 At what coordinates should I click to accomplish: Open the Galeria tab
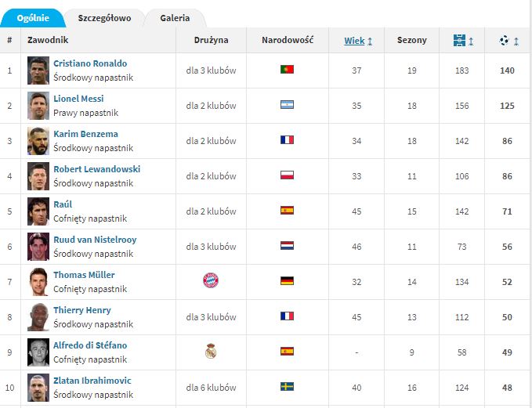coord(175,18)
